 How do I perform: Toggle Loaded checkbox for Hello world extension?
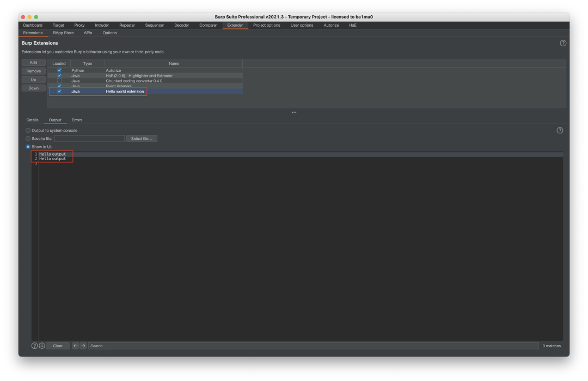tap(59, 91)
